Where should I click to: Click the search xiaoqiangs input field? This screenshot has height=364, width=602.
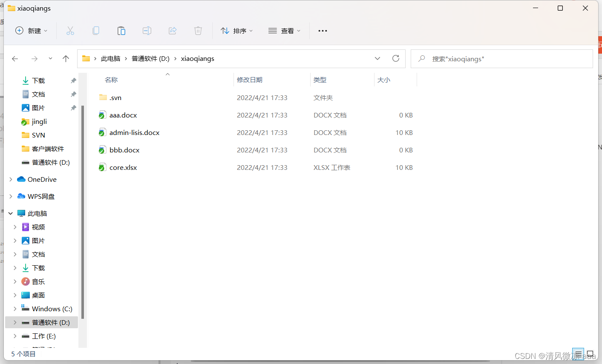[502, 59]
